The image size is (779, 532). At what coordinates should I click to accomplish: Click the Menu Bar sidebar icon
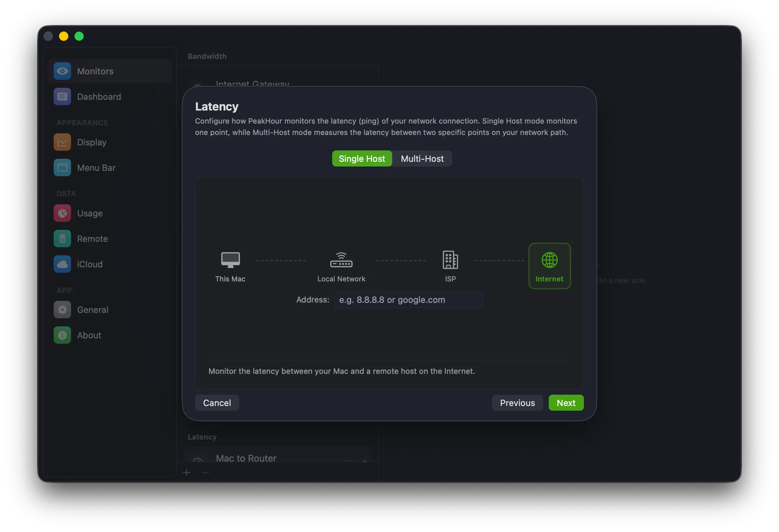62,168
